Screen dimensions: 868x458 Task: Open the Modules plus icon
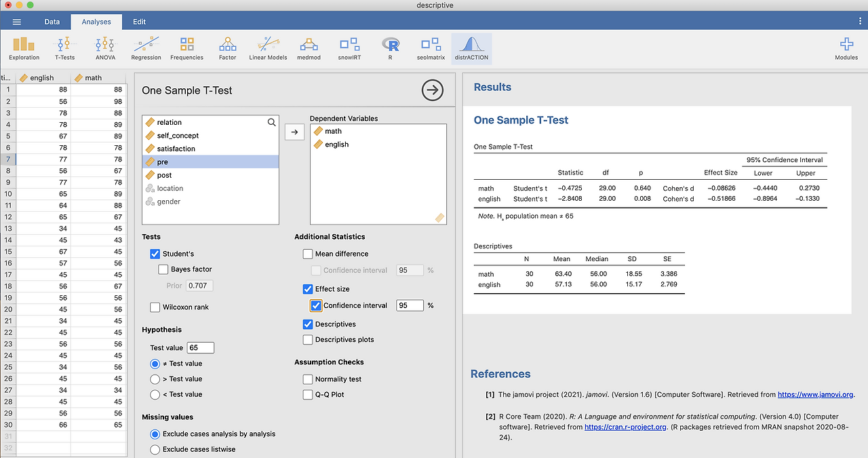846,48
